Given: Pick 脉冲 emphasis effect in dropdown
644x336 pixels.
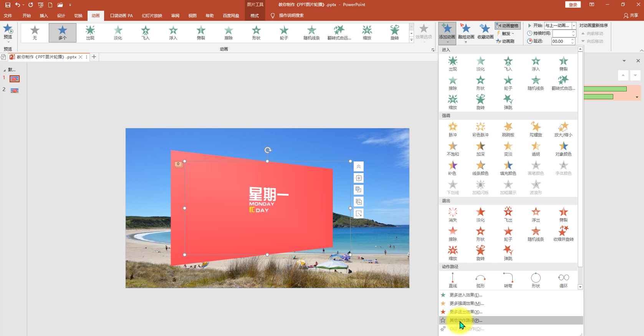Looking at the screenshot, I should coord(453,129).
